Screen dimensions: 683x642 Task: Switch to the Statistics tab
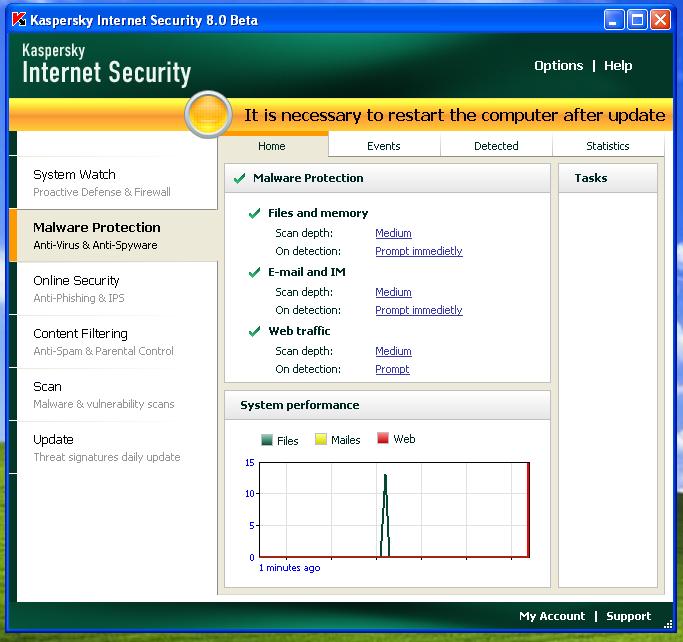608,146
